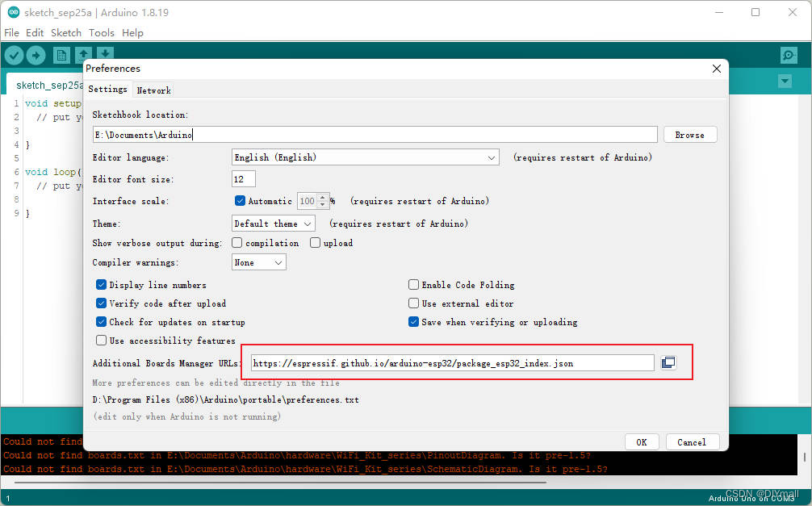The height and width of the screenshot is (506, 812).
Task: Click "Interface scale:" label
Action: coord(131,201)
